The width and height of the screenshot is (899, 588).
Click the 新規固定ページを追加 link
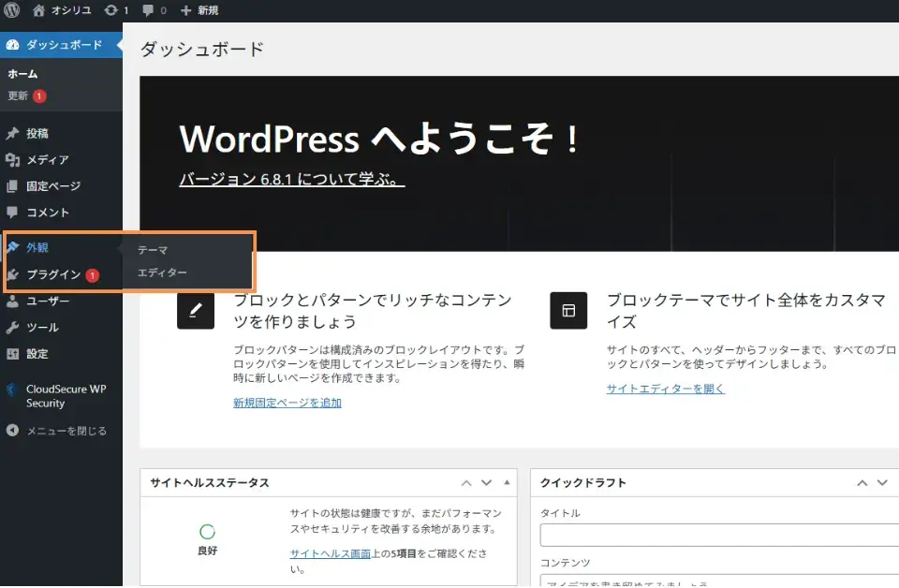point(287,403)
